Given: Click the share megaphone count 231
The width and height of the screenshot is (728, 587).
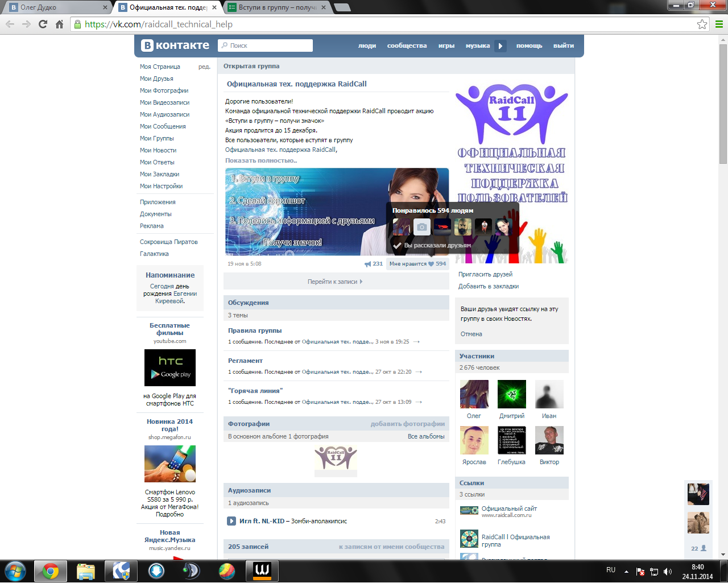Looking at the screenshot, I should point(374,264).
